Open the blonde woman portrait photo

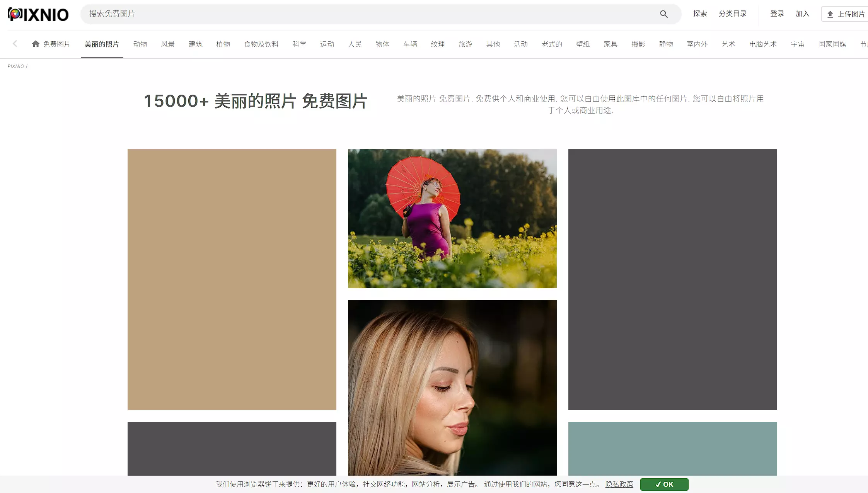tap(452, 388)
